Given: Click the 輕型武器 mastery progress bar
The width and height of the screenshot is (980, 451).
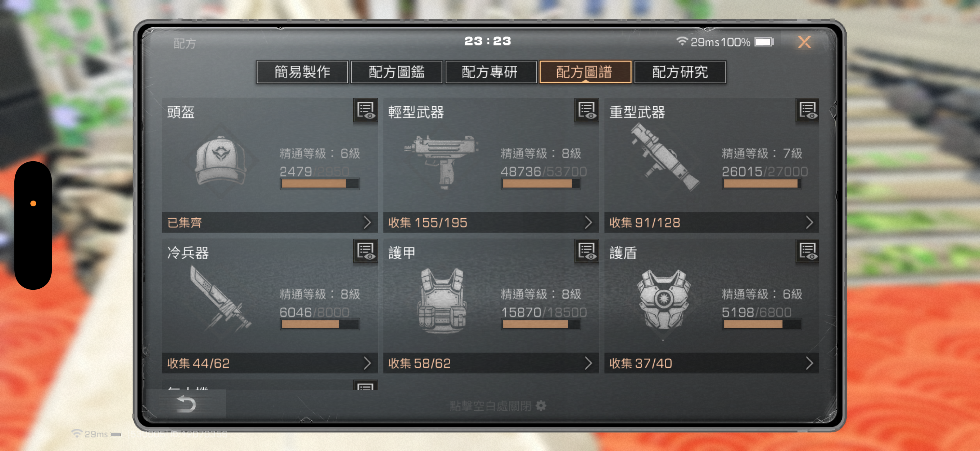Looking at the screenshot, I should 541,184.
